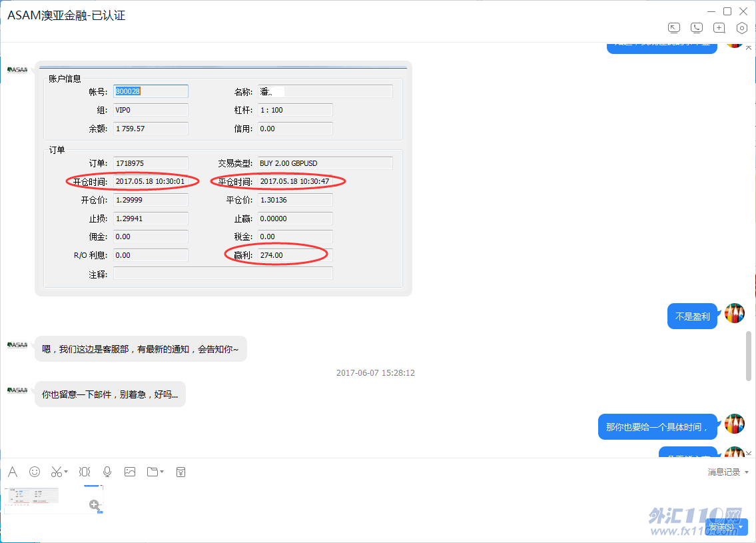
Task: Start a voice call
Action: (x=697, y=28)
